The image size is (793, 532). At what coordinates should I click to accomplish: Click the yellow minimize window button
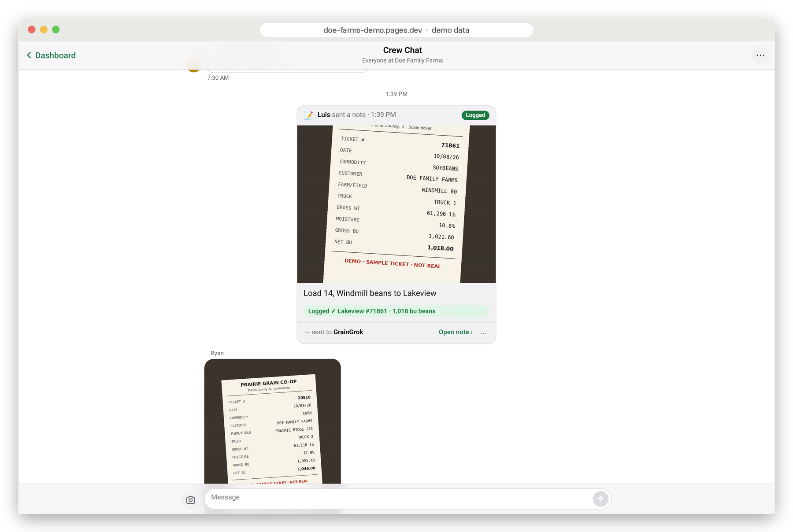44,30
